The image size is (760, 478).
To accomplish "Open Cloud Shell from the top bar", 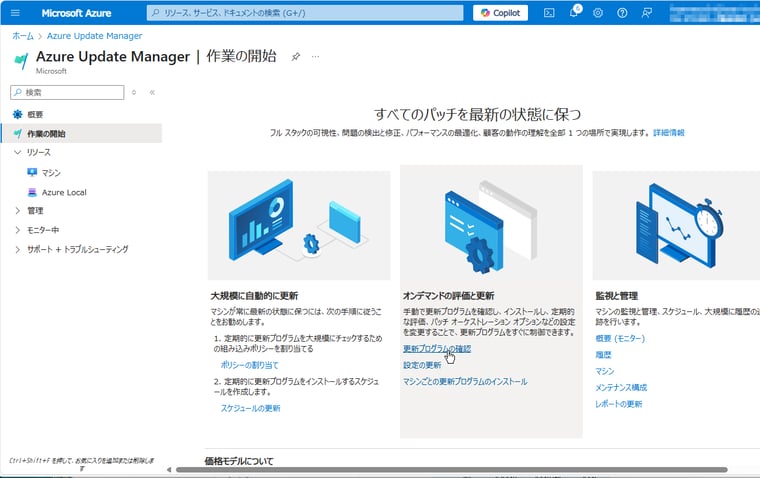I will [x=549, y=13].
